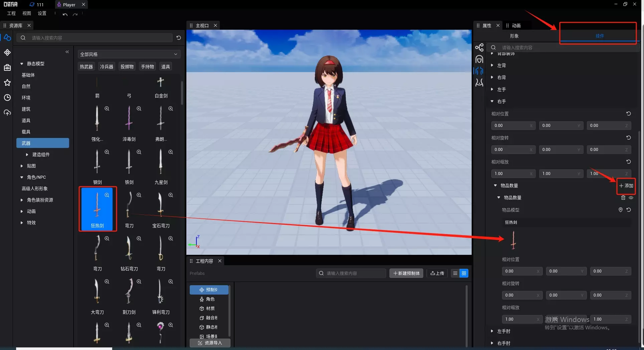
Task: Open the cloud upload icon in the sidebar
Action: [x=7, y=113]
